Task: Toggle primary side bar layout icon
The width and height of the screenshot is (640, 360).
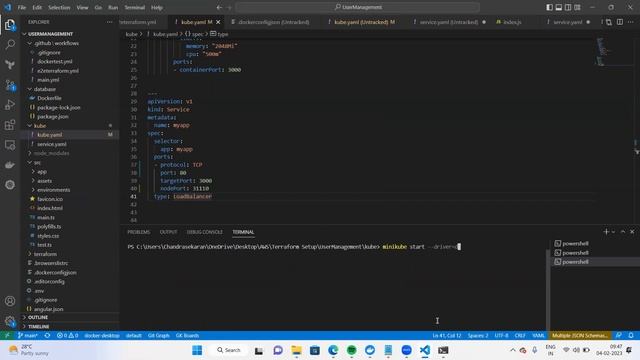Action: click(549, 7)
